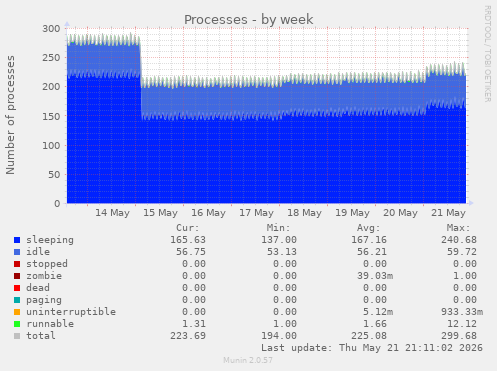Click the '18 May' x-axis label
The image size is (497, 371).
(x=304, y=213)
